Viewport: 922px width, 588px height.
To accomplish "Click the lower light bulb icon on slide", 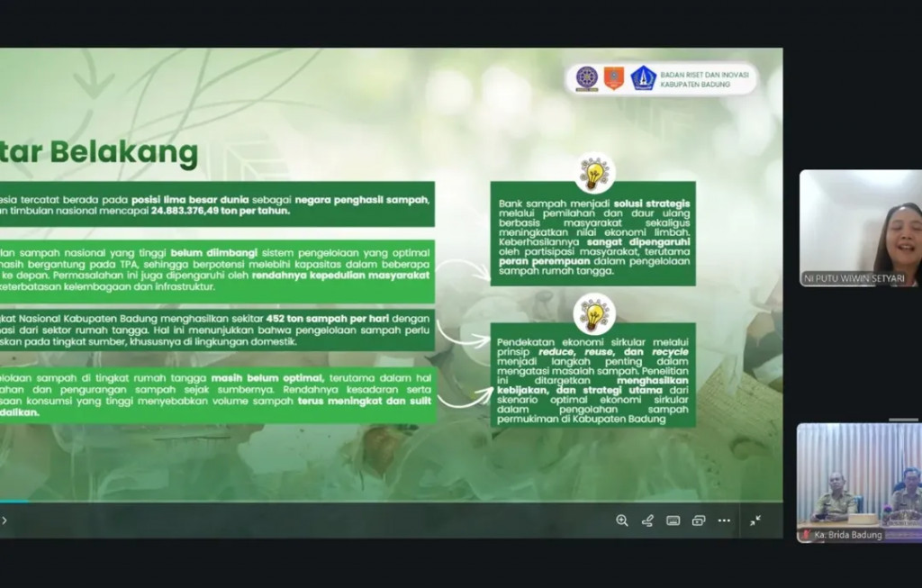I will point(594,313).
